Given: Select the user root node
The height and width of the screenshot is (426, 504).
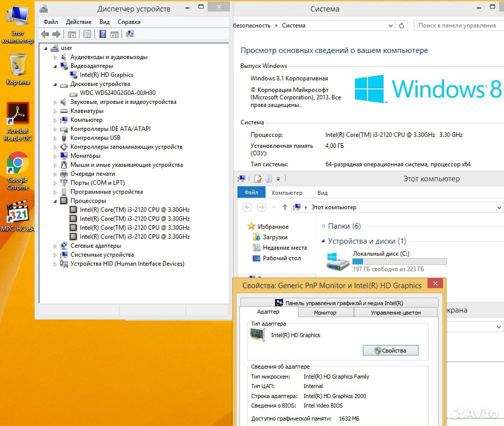Looking at the screenshot, I should [x=66, y=48].
